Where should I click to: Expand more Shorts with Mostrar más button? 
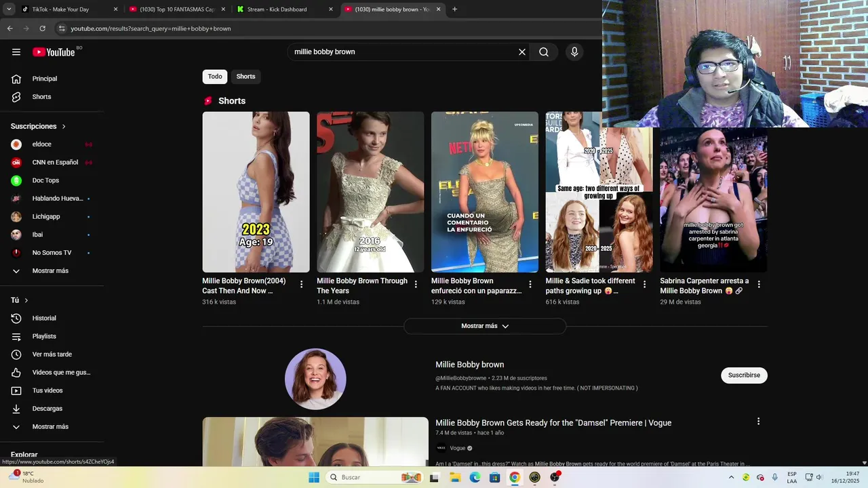pos(485,326)
